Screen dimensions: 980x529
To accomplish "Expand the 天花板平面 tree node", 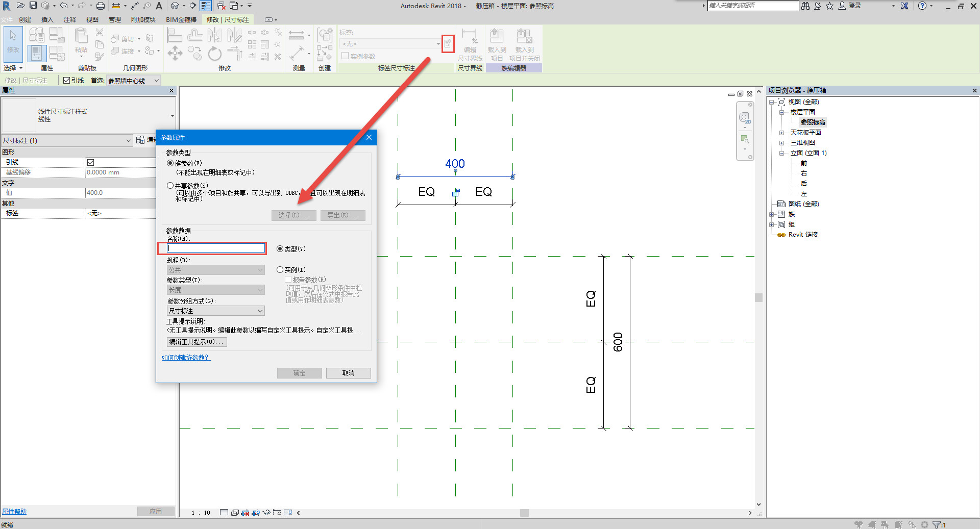I will [781, 133].
